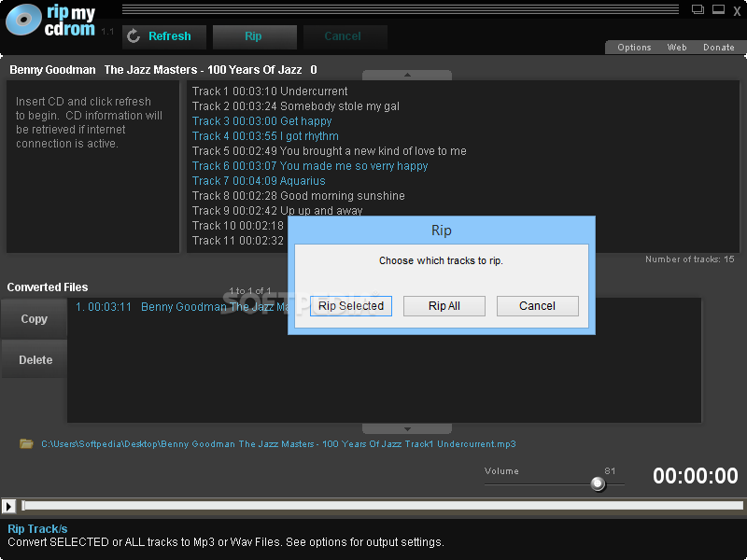Click the Rip toolbar button
Screen dimensions: 747x560
[254, 36]
